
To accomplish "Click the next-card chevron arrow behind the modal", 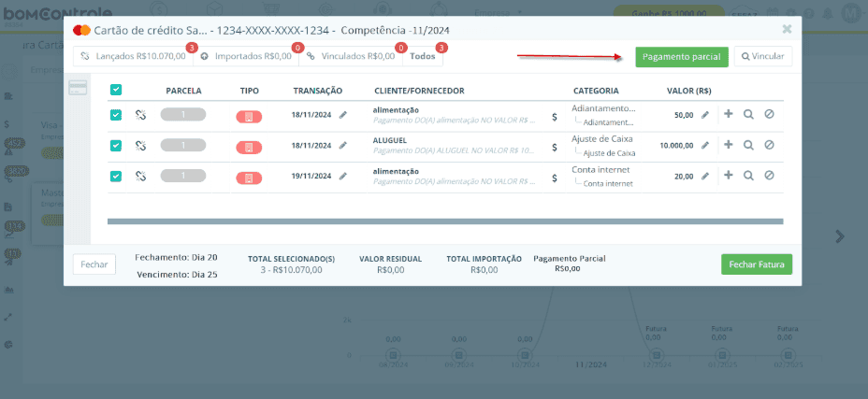I will [x=840, y=236].
